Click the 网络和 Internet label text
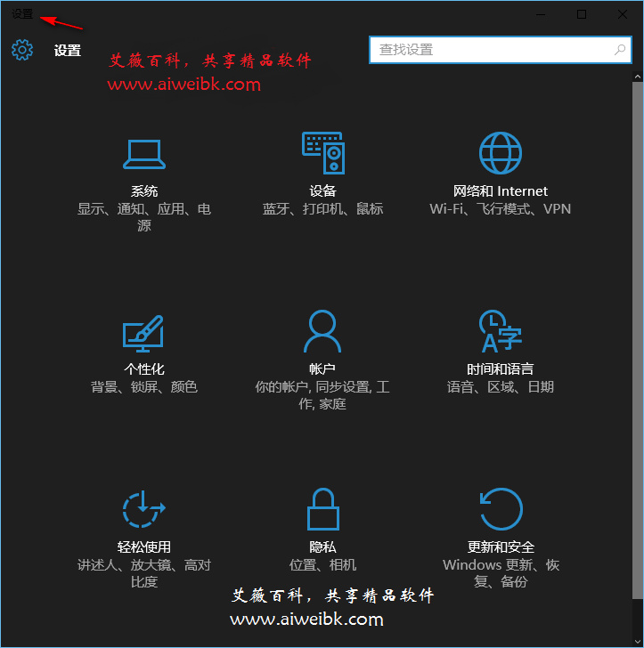 pos(500,191)
